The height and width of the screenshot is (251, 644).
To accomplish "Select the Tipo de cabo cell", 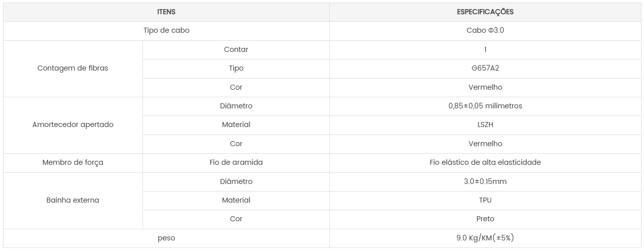I will point(166,30).
